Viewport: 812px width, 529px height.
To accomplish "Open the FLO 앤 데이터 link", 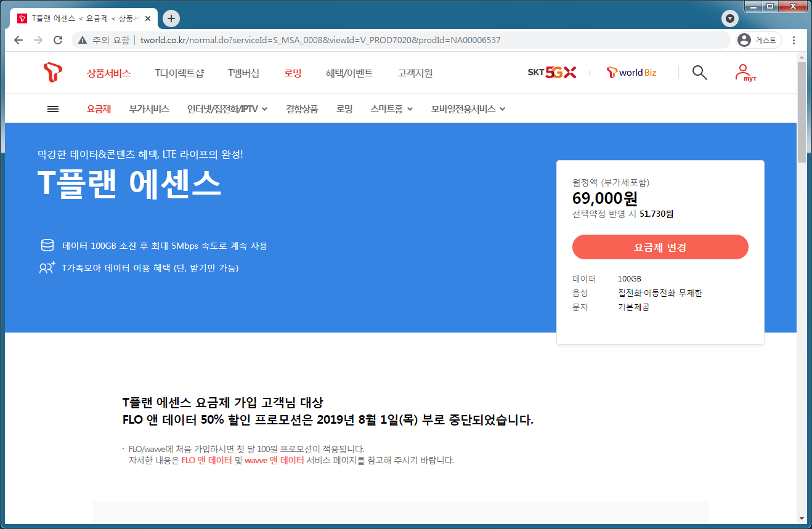I will (206, 460).
